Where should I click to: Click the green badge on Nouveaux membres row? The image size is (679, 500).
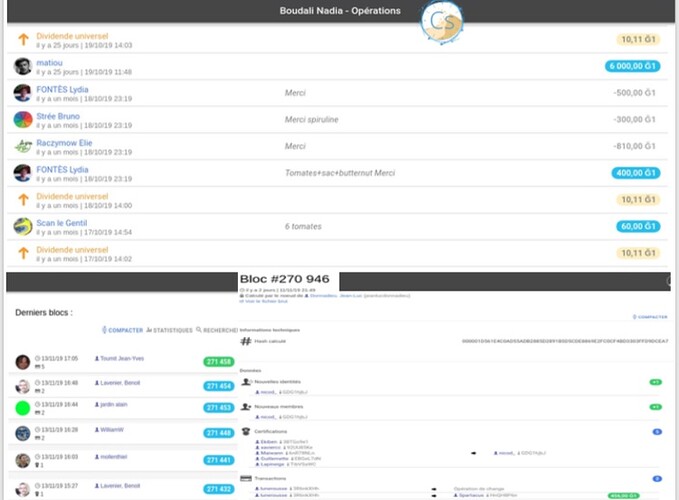pyautogui.click(x=656, y=407)
